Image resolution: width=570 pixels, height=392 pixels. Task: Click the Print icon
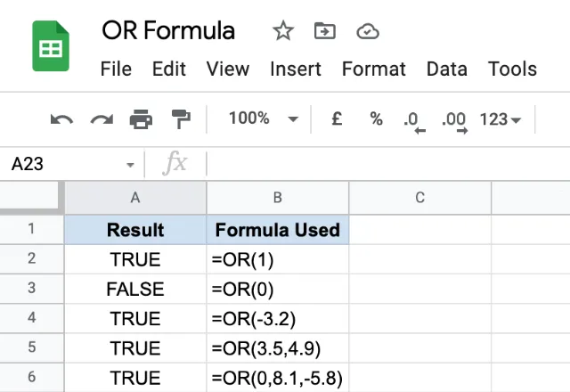[x=141, y=119]
